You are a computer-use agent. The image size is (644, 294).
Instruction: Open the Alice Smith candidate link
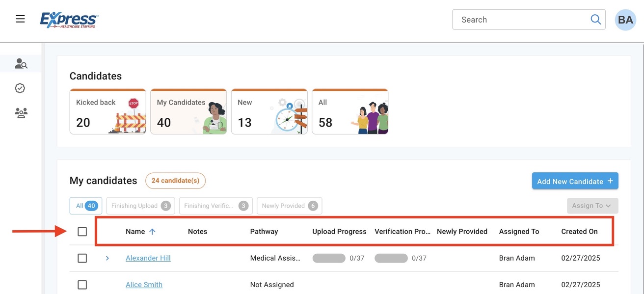[144, 285]
